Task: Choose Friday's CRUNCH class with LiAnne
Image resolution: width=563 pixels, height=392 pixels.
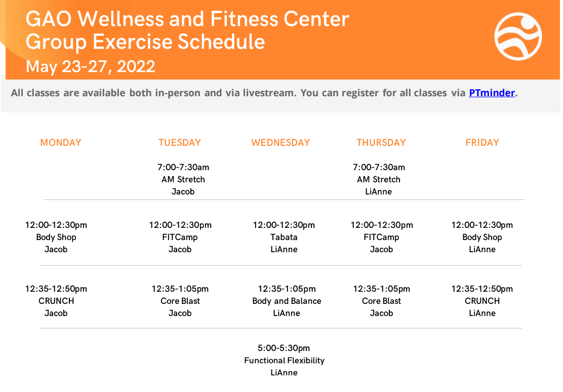Action: coord(482,301)
